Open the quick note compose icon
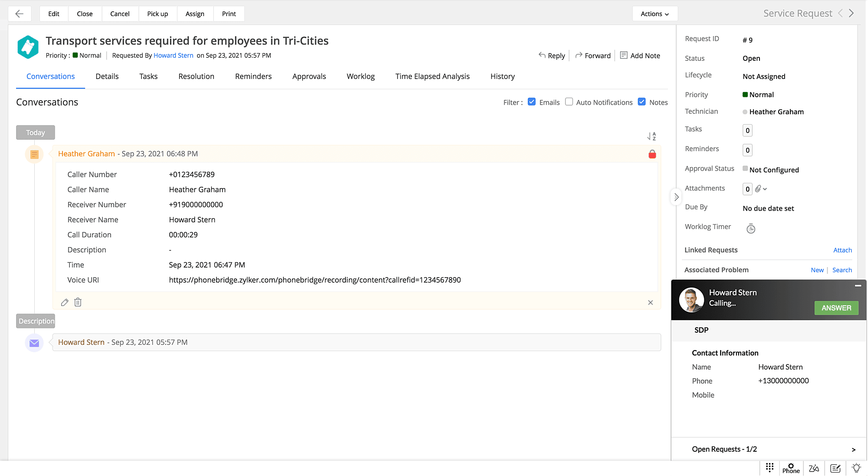868x476 pixels. click(x=835, y=468)
